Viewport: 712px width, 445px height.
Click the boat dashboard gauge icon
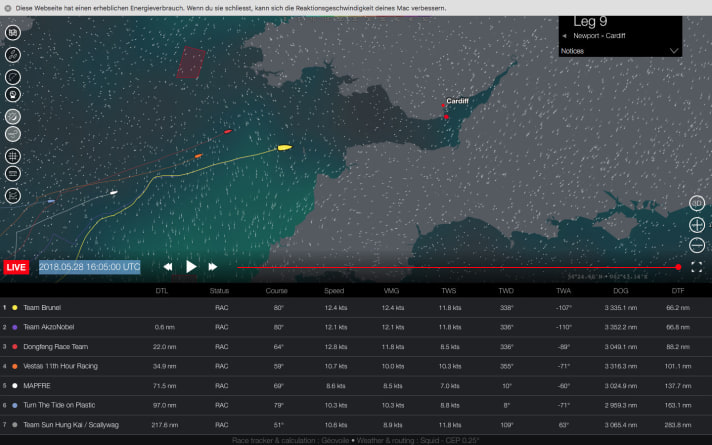(13, 94)
